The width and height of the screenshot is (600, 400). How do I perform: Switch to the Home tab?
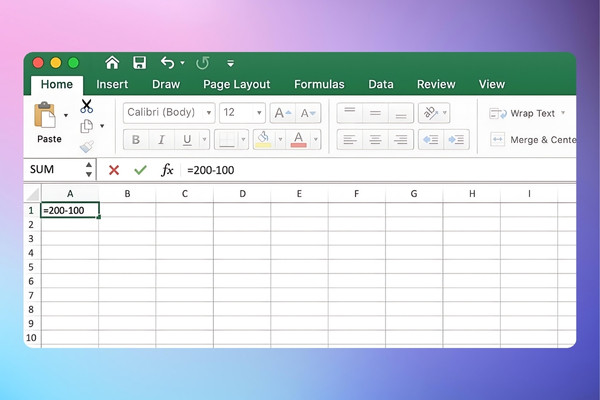tap(57, 84)
